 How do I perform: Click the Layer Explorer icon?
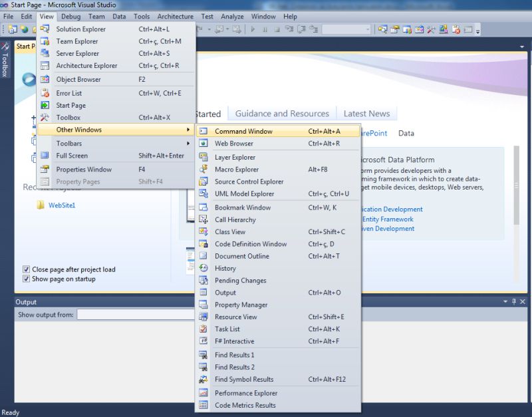203,157
